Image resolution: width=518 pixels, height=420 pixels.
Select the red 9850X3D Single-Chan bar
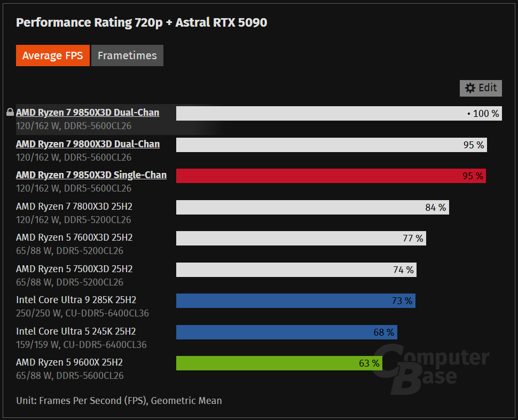click(x=331, y=176)
